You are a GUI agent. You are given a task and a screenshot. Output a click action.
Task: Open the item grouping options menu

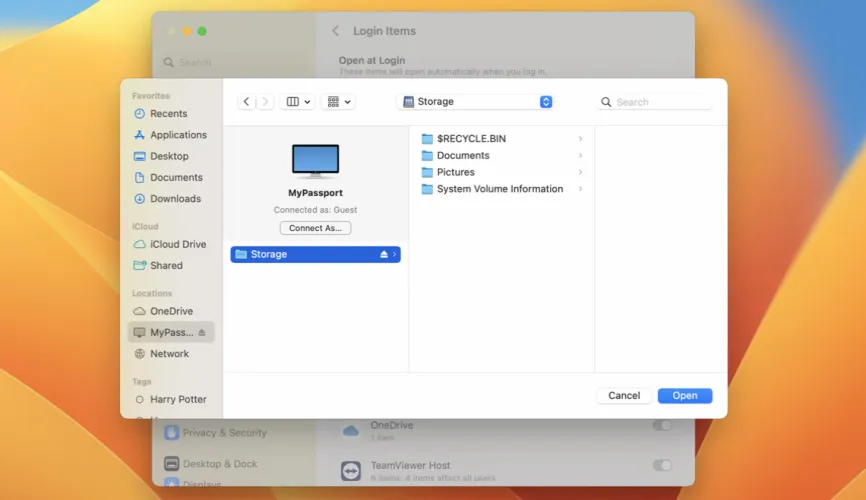(x=338, y=102)
